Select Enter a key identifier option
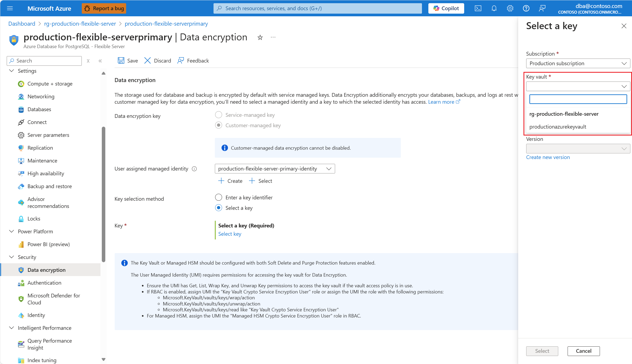Screen dimensions: 632x364 219,198
